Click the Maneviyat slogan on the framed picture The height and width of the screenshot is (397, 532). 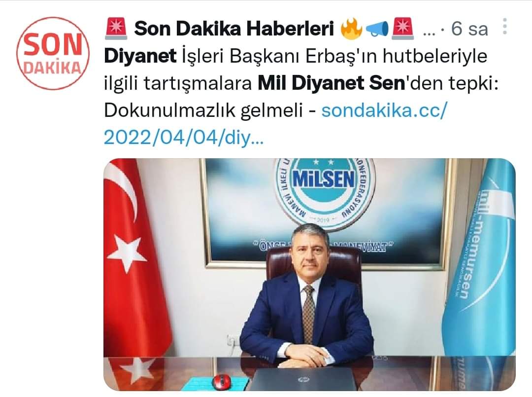pos(323,246)
